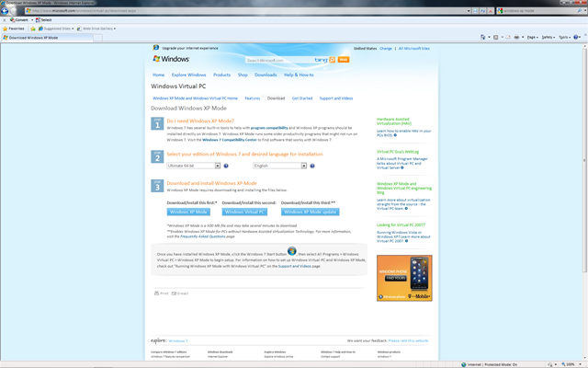Click the magnifier icon in browser search box
This screenshot has width=588, height=368.
pyautogui.click(x=580, y=11)
